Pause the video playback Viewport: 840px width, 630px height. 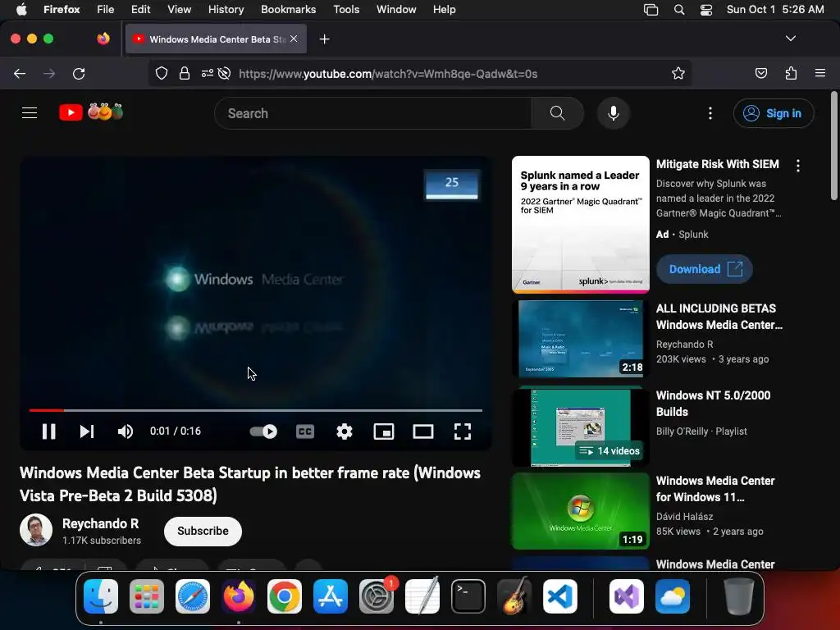click(48, 431)
